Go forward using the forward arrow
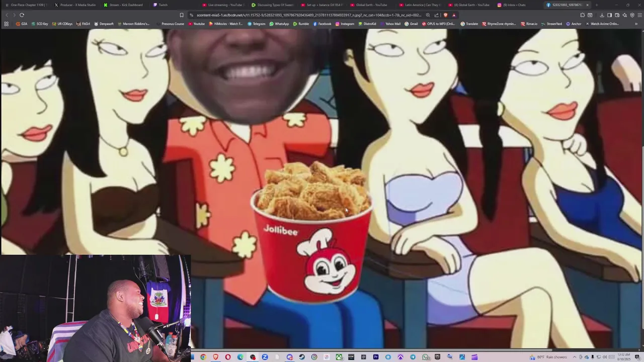 click(x=14, y=15)
